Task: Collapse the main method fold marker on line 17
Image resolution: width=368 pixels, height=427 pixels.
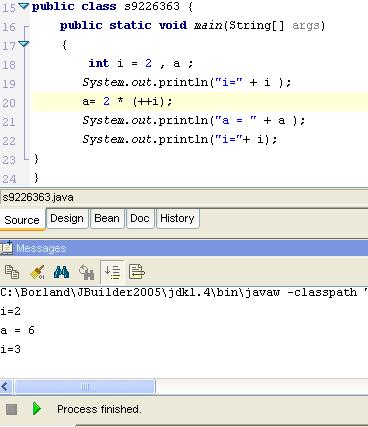Action: pyautogui.click(x=24, y=44)
